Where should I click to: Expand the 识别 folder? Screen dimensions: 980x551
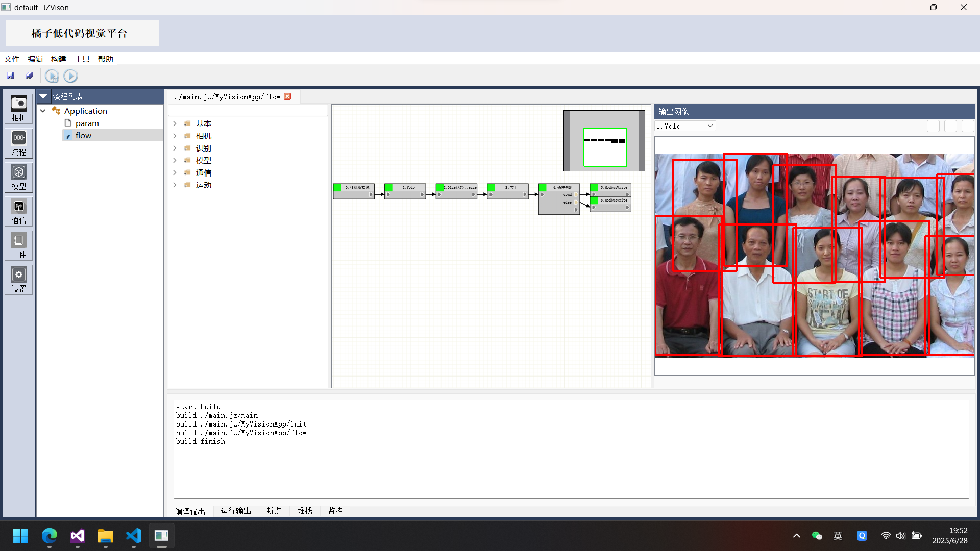coord(175,148)
